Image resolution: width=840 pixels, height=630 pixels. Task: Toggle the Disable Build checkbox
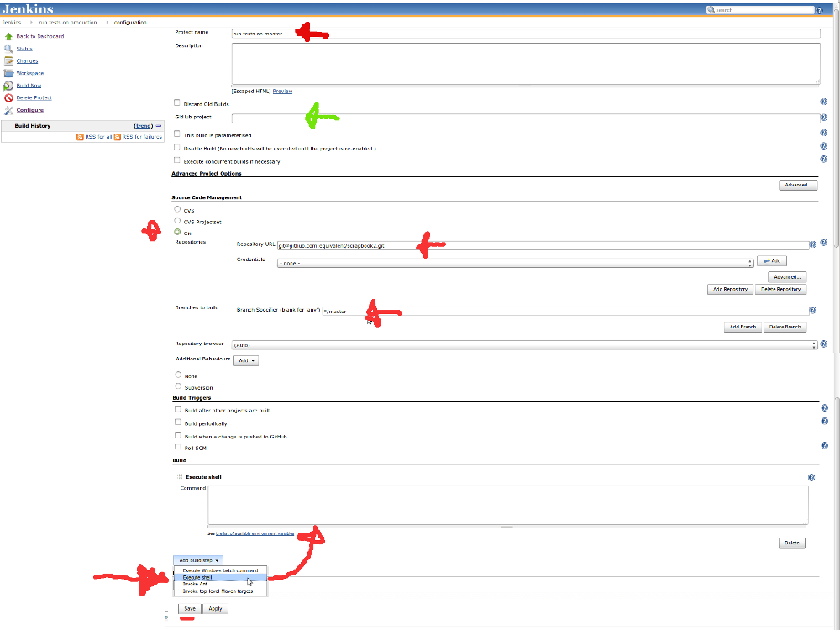tap(176, 147)
